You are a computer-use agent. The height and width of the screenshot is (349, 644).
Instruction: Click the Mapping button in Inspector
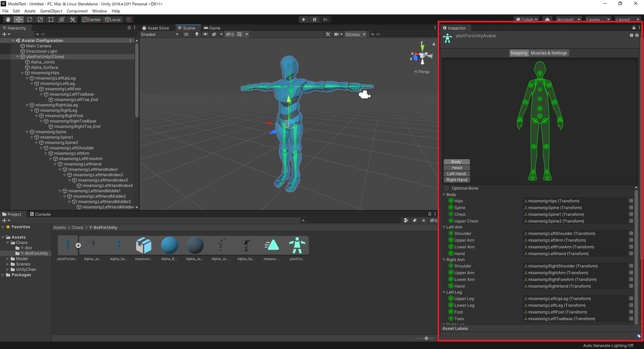pos(519,53)
